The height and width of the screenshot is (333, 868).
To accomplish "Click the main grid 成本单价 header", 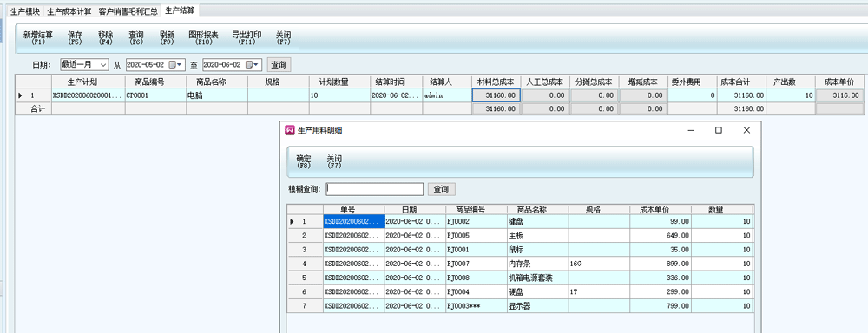I will (x=839, y=82).
